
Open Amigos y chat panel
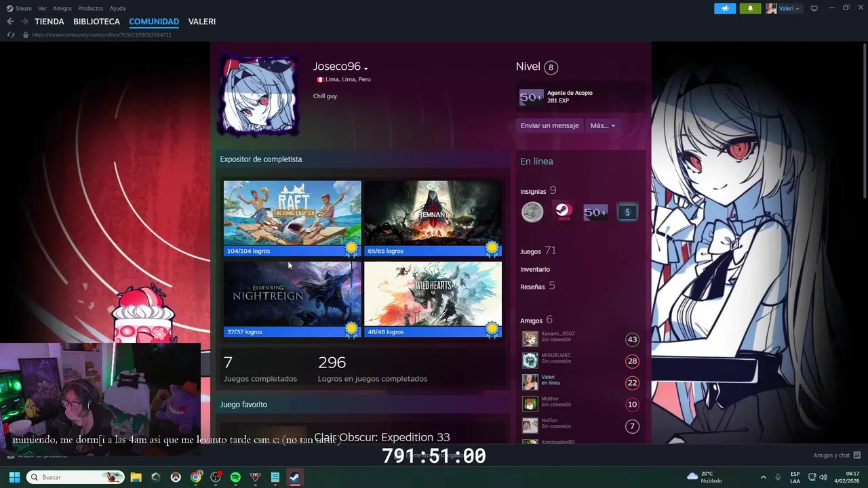pyautogui.click(x=837, y=455)
